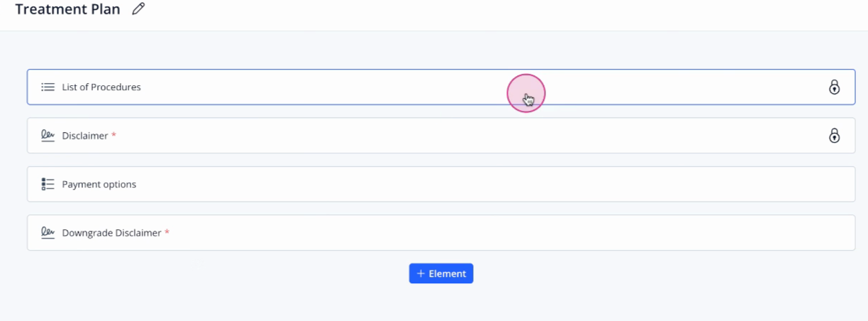This screenshot has height=321, width=868.
Task: Click the Treatment Plan title text
Action: (67, 9)
